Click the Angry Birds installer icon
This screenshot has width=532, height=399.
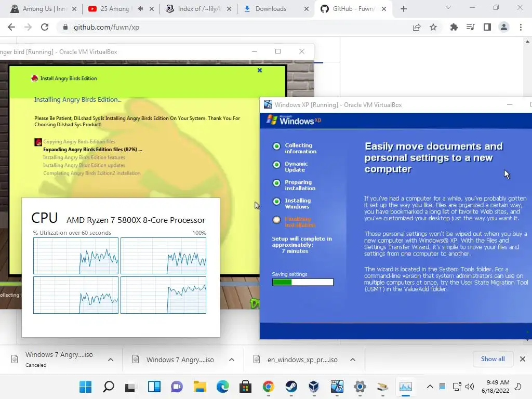click(x=34, y=78)
